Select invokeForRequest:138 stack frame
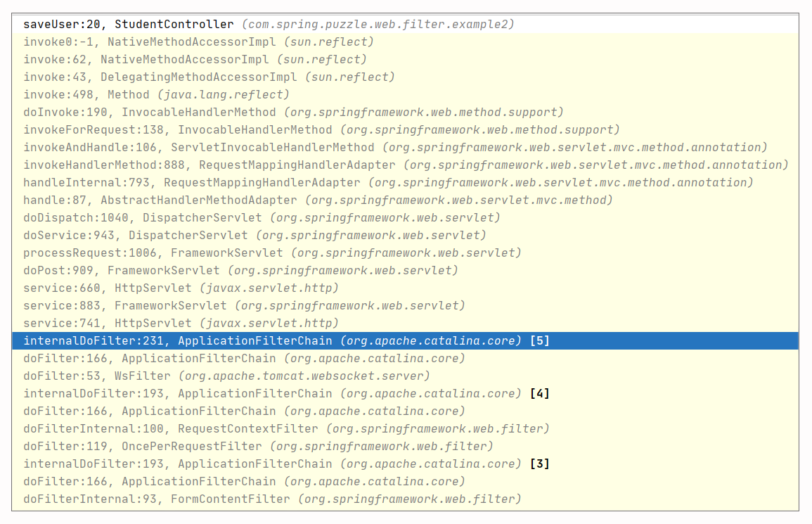Viewport: 812px width, 524px height. tap(321, 130)
